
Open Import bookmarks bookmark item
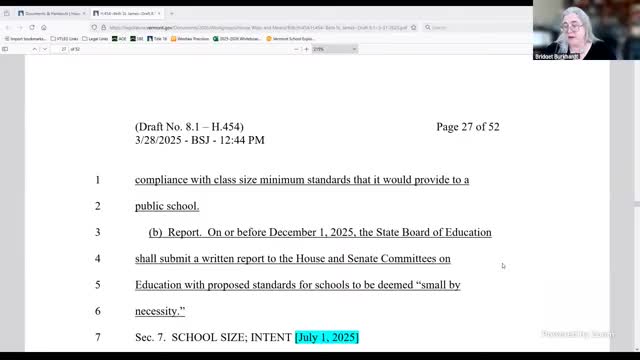(25, 39)
